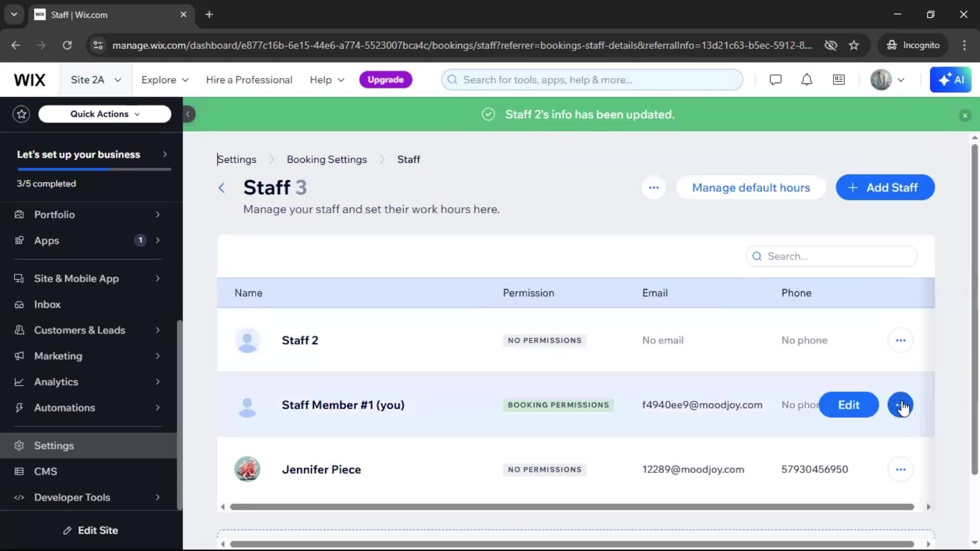
Task: Open more actions for Jennifer Piece row
Action: 900,469
